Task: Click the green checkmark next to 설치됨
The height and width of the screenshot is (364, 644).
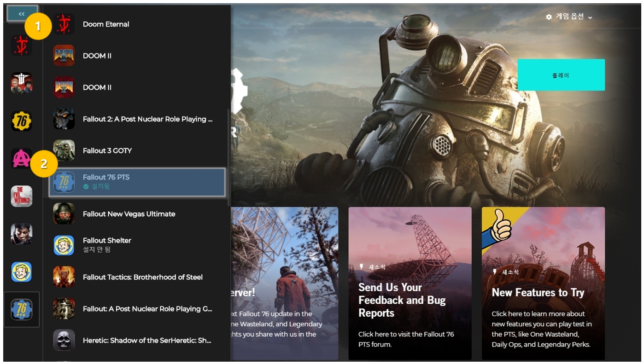Action: (x=86, y=186)
